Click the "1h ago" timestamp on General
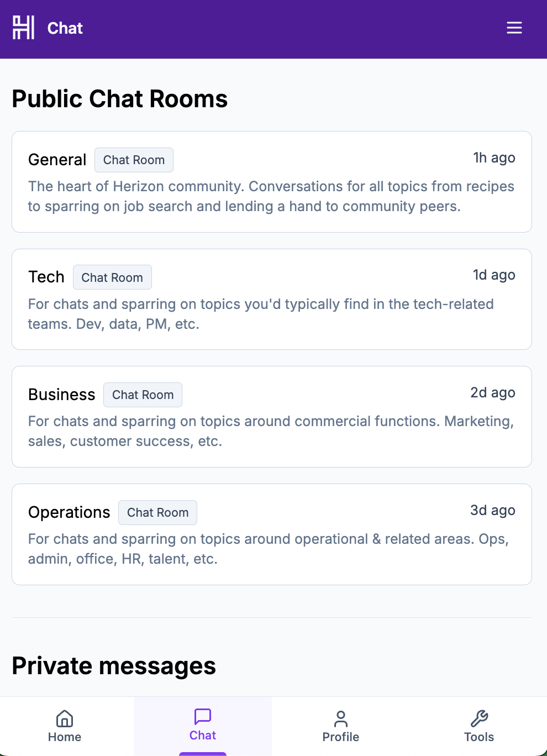 tap(494, 158)
